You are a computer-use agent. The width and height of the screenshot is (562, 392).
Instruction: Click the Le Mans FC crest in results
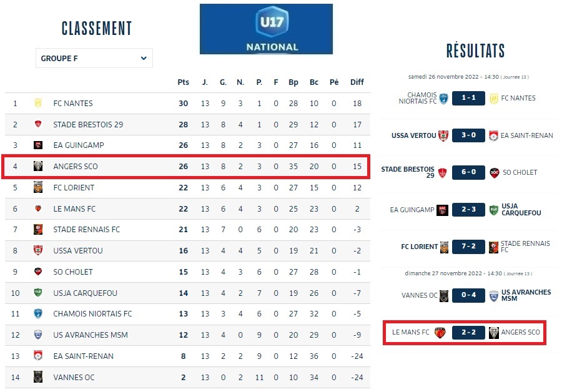pos(440,333)
